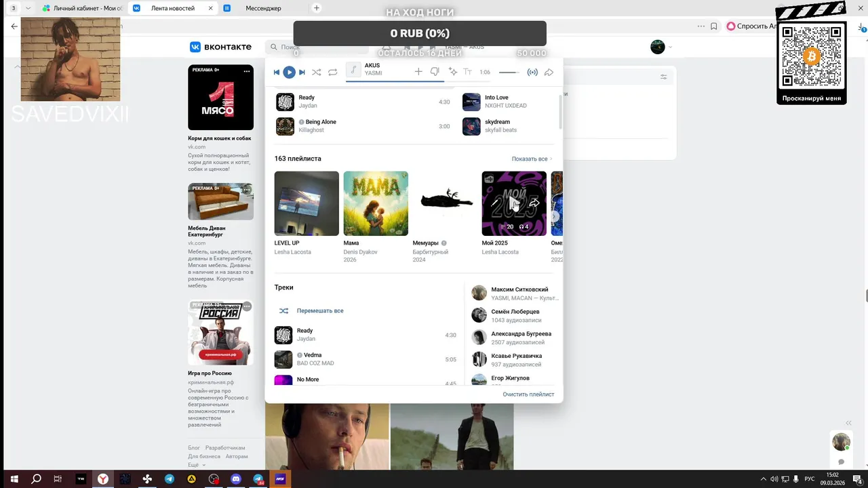Adjust the player volume slider

click(509, 73)
